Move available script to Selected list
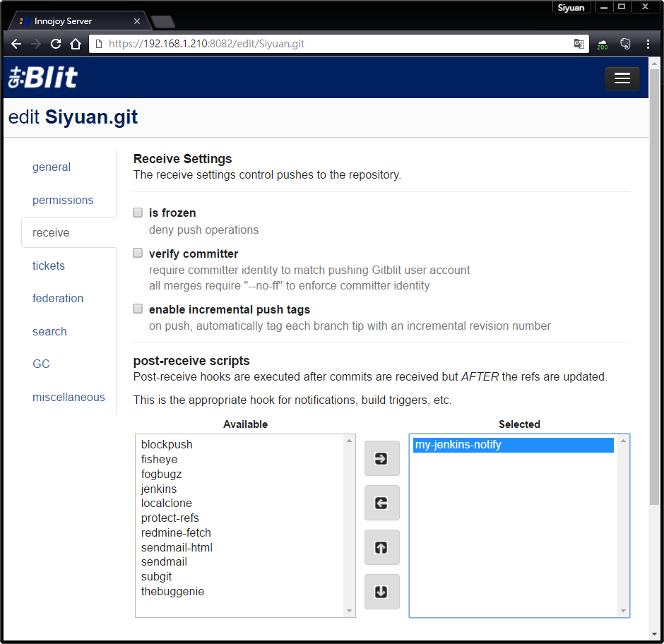The height and width of the screenshot is (644, 664). tap(381, 458)
